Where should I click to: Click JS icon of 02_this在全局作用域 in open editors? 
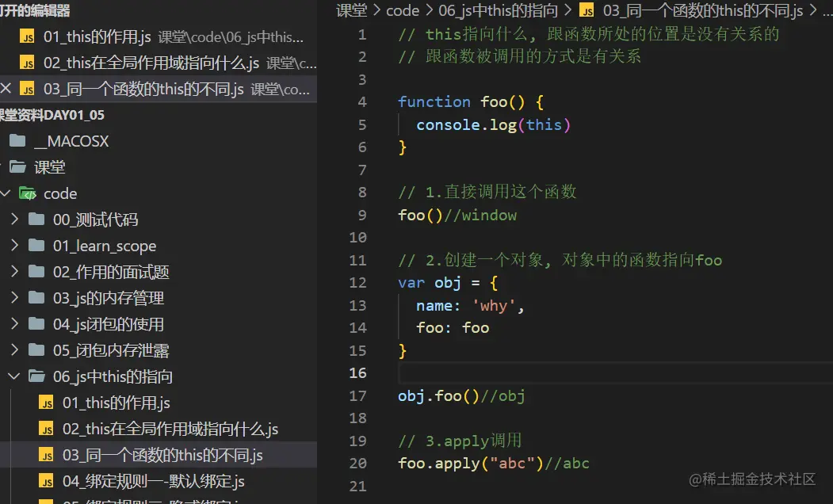(x=27, y=63)
